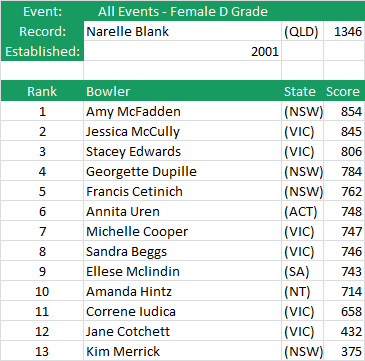
Task: Click the State column header
Action: [302, 91]
